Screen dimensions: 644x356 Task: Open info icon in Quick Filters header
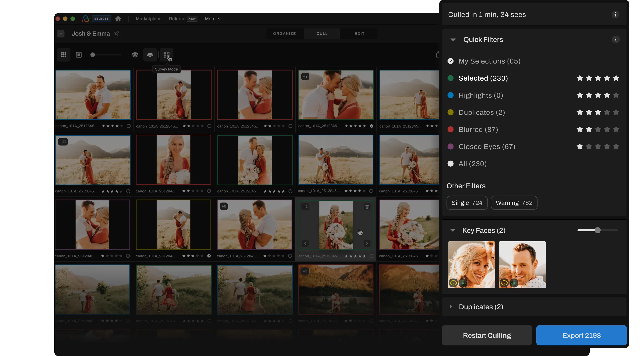[616, 40]
